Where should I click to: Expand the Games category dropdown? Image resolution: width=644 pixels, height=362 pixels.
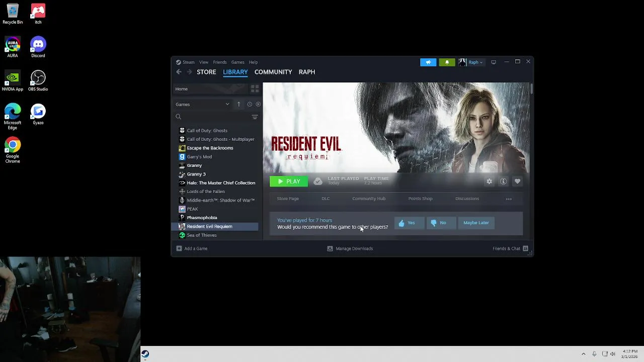[x=202, y=104]
